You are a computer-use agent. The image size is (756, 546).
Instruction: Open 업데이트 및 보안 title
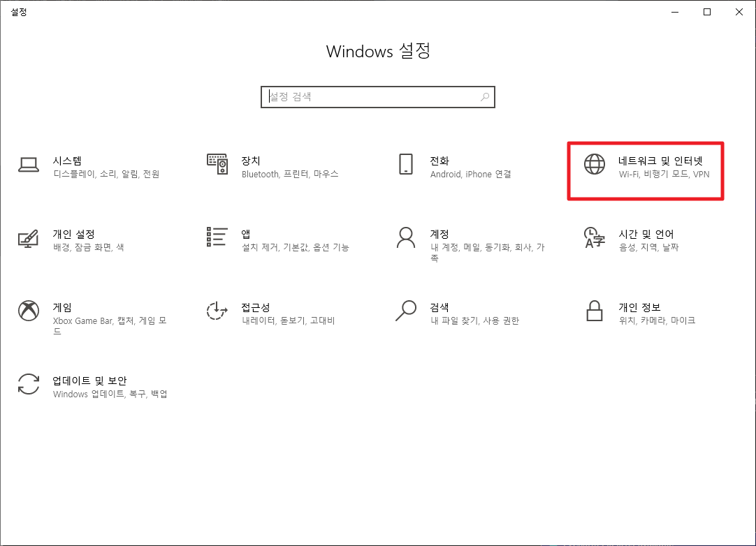(89, 381)
